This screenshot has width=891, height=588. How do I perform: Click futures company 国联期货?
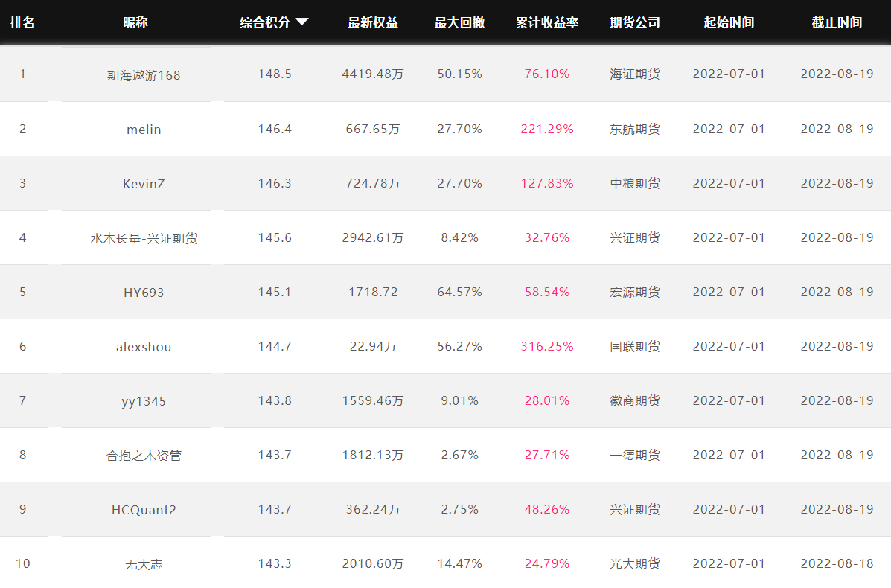click(x=635, y=346)
